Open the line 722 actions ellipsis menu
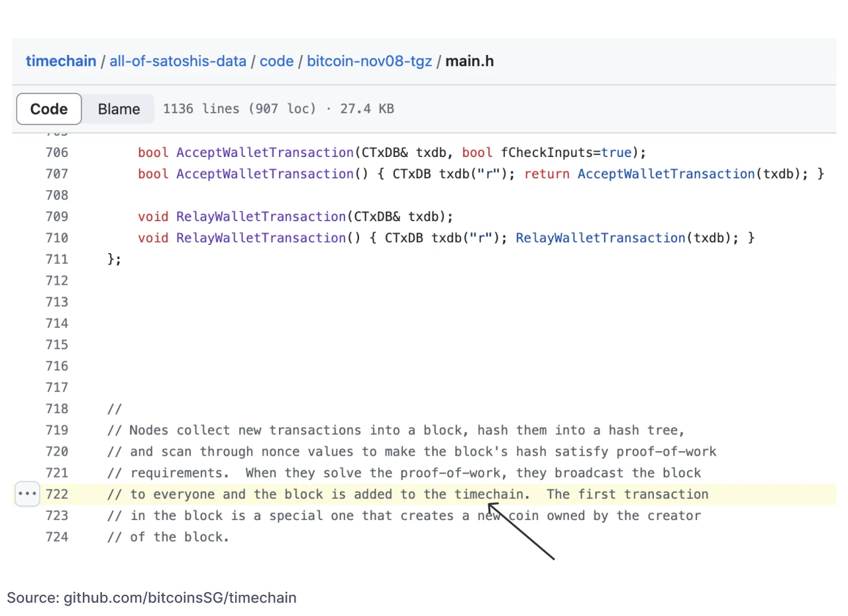Viewport: 848px width, 616px height. 27,494
